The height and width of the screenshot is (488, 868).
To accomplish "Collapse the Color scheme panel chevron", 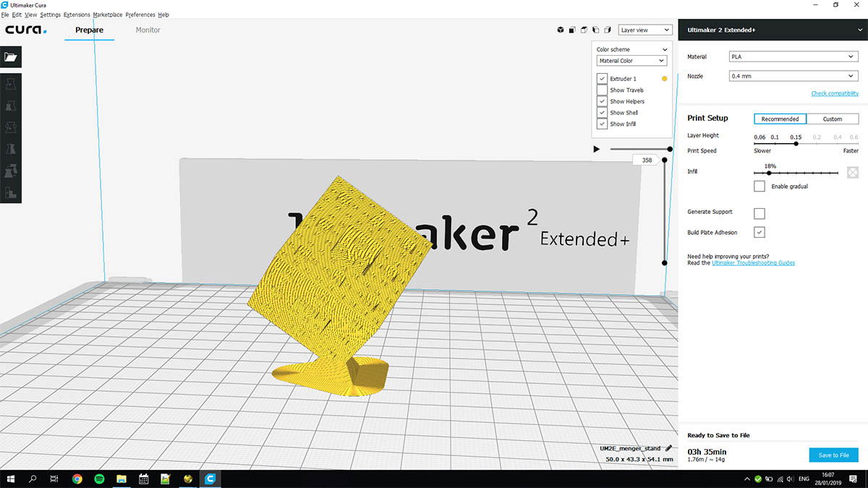I will [x=665, y=50].
